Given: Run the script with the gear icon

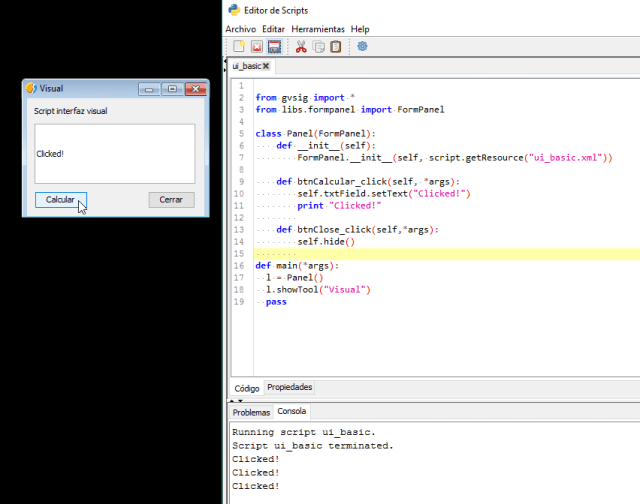Looking at the screenshot, I should pyautogui.click(x=362, y=47).
